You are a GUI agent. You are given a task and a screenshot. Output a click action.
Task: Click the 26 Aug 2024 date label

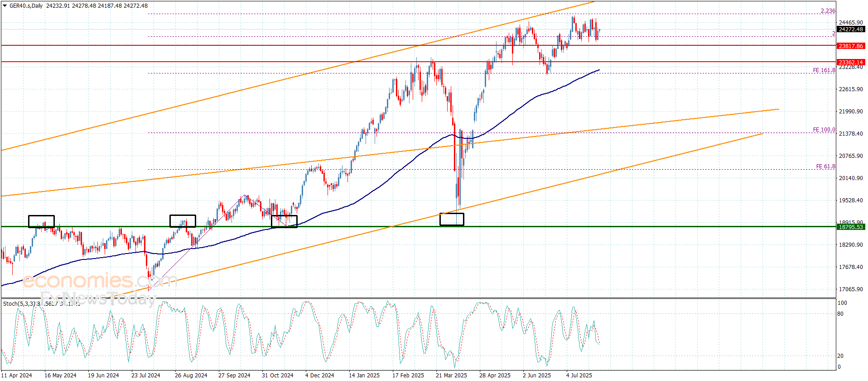pos(191,375)
